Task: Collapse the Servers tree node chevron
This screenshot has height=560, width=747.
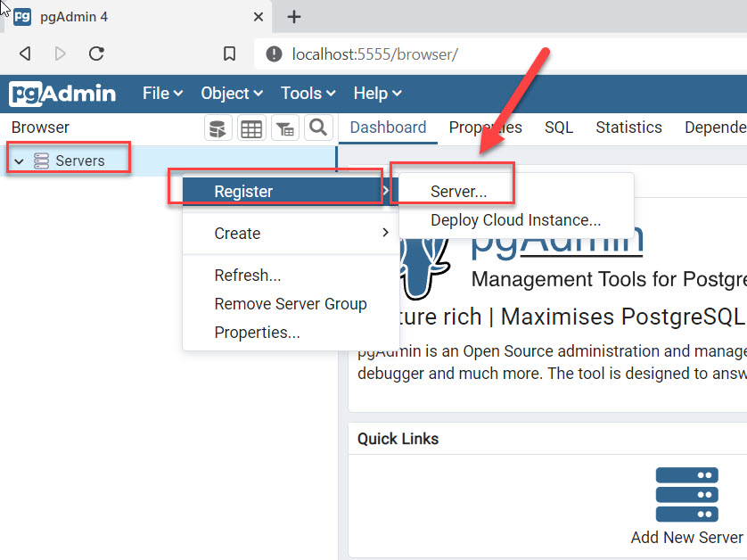Action: (x=19, y=161)
